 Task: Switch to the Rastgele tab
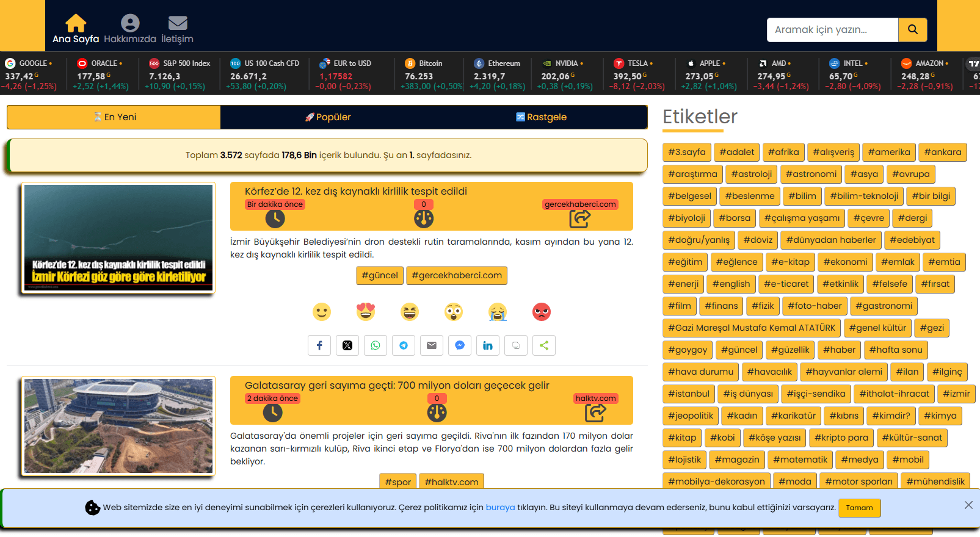pos(541,117)
